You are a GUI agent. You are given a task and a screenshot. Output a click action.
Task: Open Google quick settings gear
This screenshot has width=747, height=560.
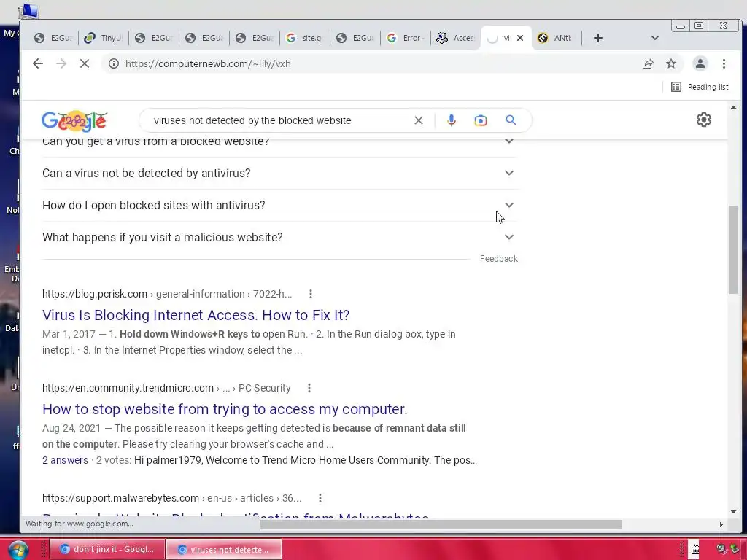[x=704, y=120]
